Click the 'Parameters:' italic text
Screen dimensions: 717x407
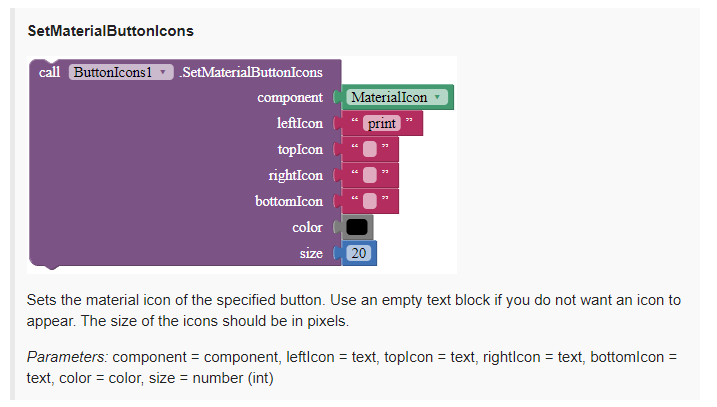pos(67,356)
